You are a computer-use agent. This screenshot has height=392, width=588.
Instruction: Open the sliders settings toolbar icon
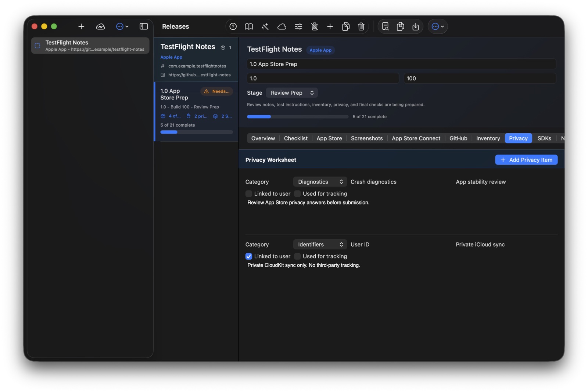298,26
